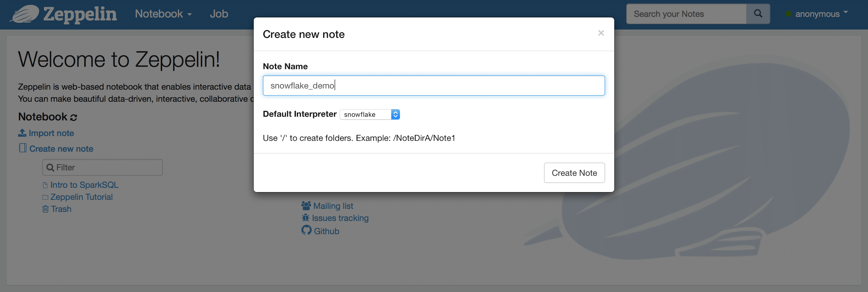Click the Search your Notes field

point(686,14)
